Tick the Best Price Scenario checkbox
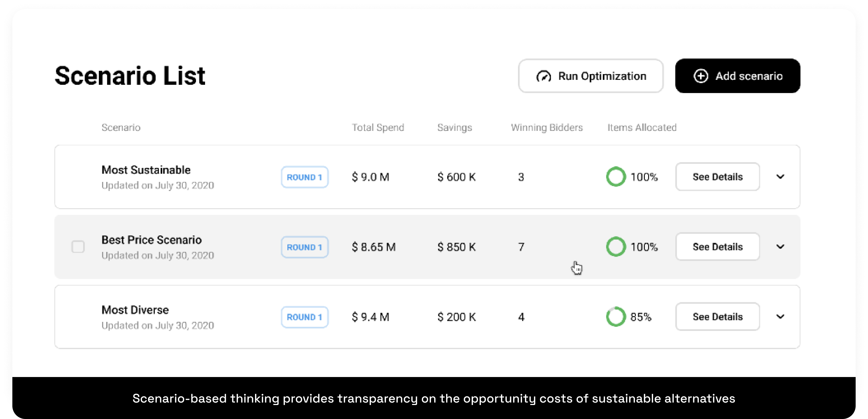The height and width of the screenshot is (419, 868). (x=78, y=247)
